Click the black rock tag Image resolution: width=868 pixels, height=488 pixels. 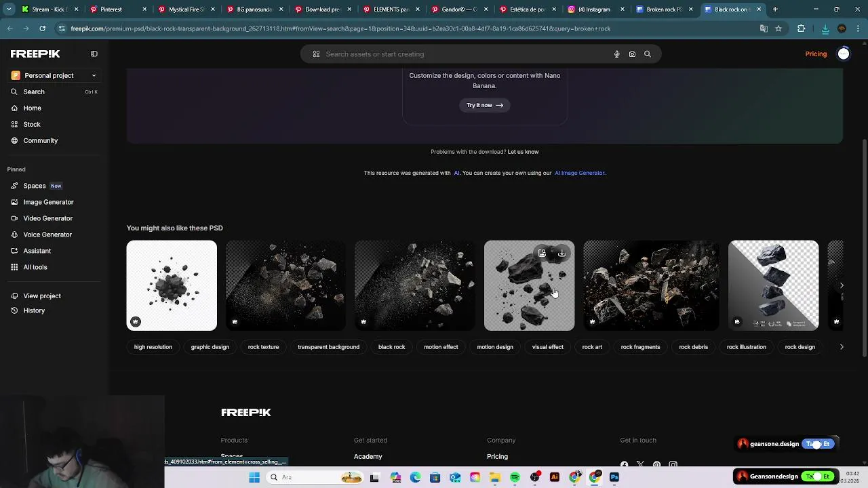[x=391, y=347]
